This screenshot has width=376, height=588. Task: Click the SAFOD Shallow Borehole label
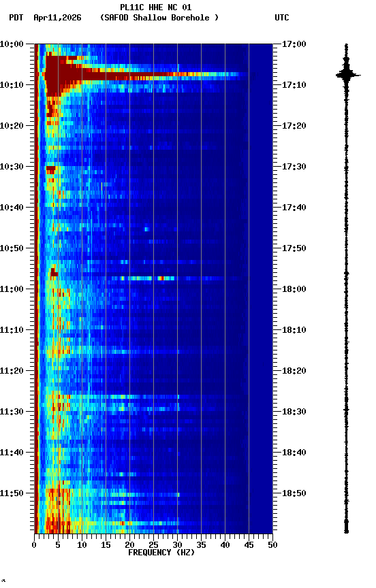click(159, 18)
